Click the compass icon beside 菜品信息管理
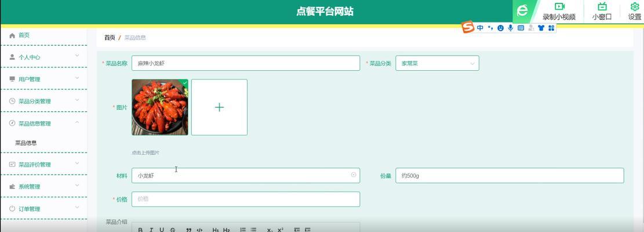Image resolution: width=644 pixels, height=232 pixels. click(12, 123)
